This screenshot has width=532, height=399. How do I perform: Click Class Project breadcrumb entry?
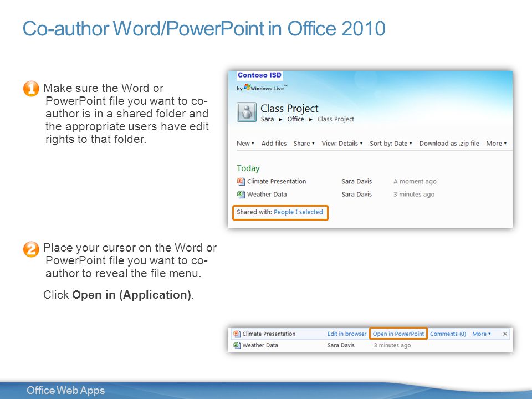coord(336,119)
